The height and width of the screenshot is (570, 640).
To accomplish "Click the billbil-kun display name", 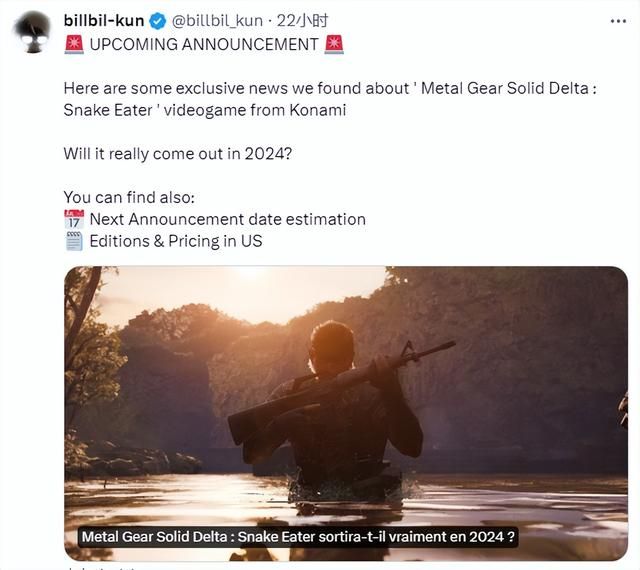I will click(104, 20).
